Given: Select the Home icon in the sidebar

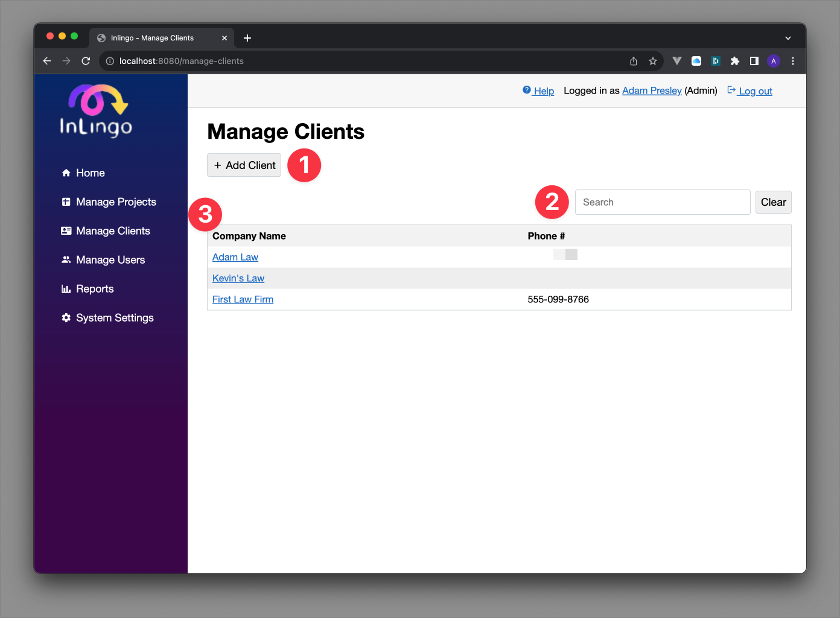Looking at the screenshot, I should pyautogui.click(x=66, y=173).
